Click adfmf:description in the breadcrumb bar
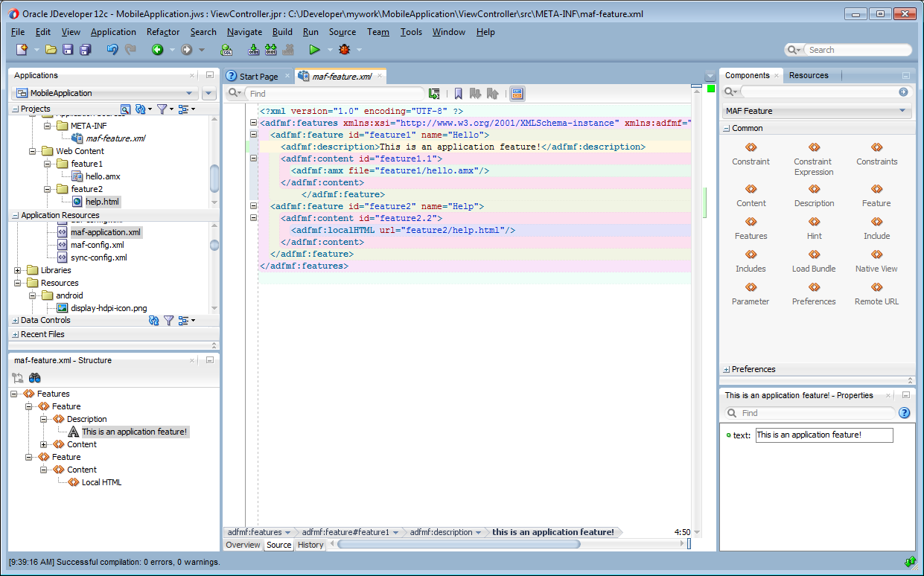Viewport: 924px width, 576px height. (x=441, y=532)
